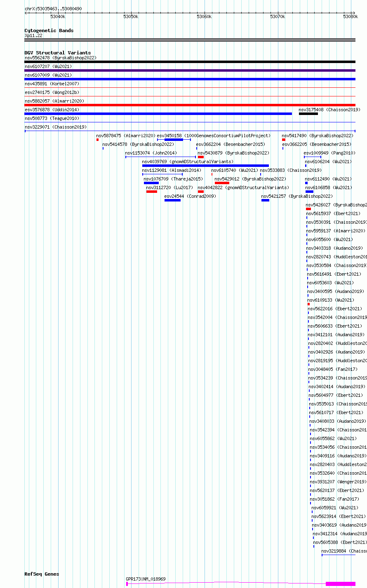Screen dimensions: 367x588
Task: Click the Cytogenetic Bands track title
Action: (49, 30)
